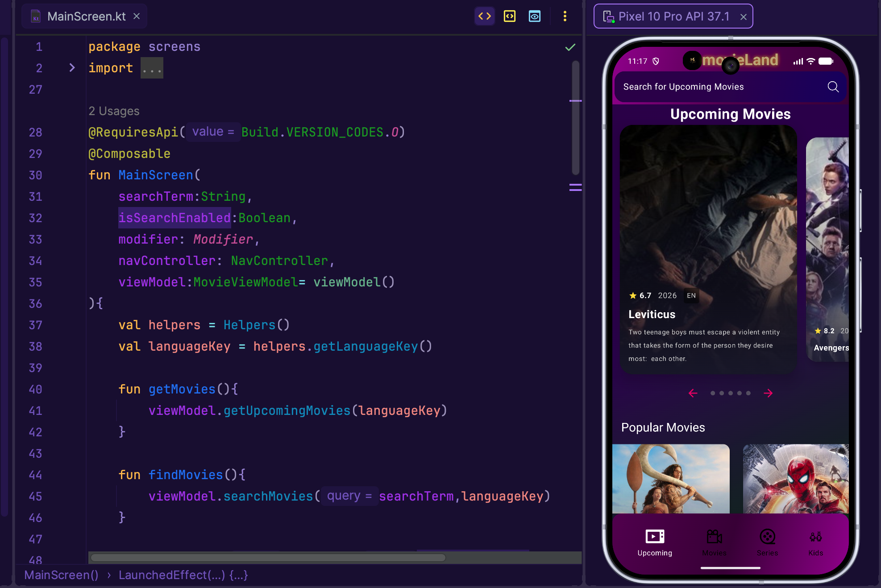Click the Popular Movies heading
The height and width of the screenshot is (588, 881).
click(x=663, y=427)
